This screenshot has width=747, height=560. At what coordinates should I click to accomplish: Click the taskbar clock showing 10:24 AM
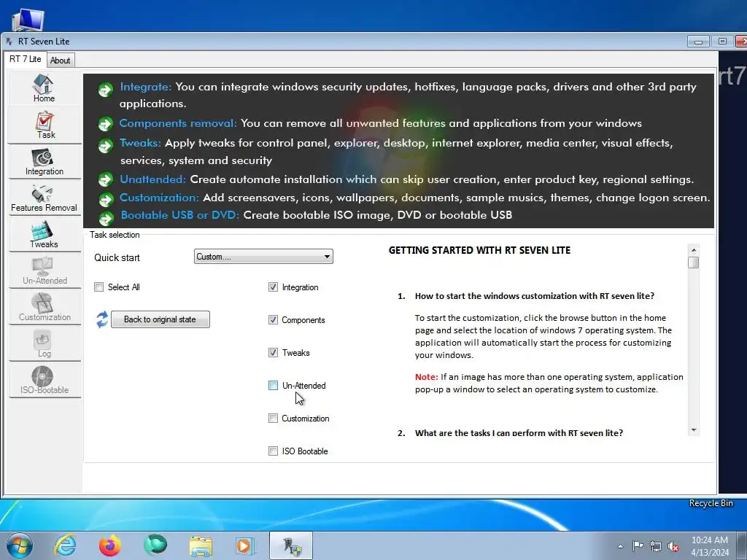710,546
